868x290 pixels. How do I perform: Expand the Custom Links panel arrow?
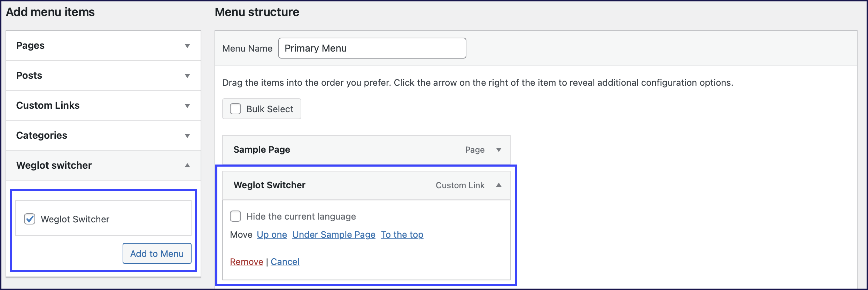[x=187, y=106]
